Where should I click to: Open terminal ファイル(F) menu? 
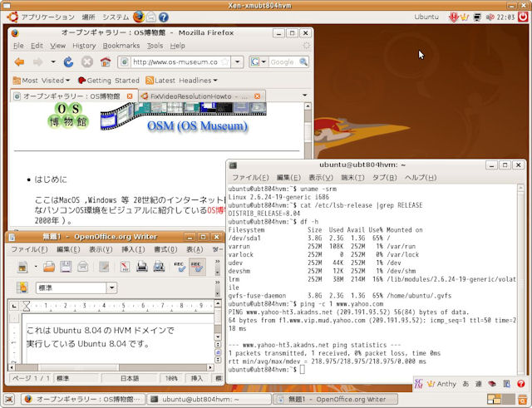[x=250, y=177]
